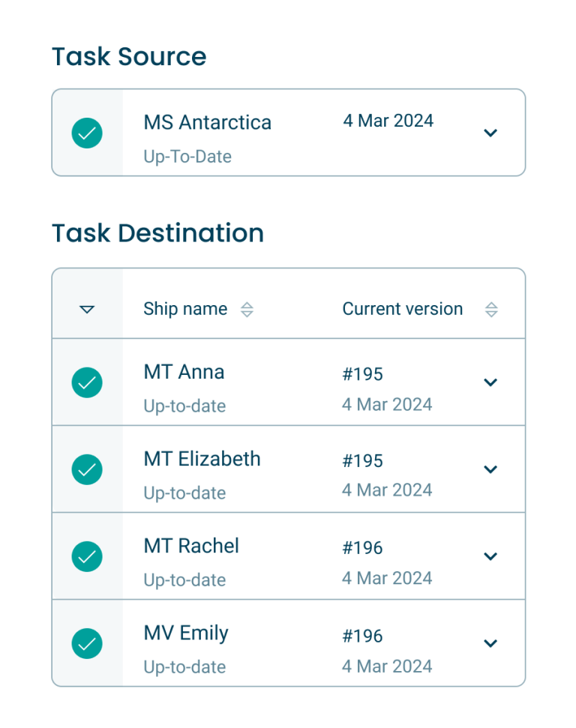Screen dimensions: 576x728
Task: Click the filter triangle in the table header
Action: click(x=87, y=308)
